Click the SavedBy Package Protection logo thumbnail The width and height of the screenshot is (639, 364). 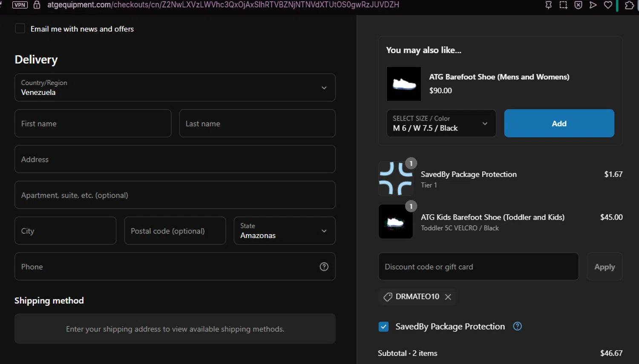(x=395, y=178)
